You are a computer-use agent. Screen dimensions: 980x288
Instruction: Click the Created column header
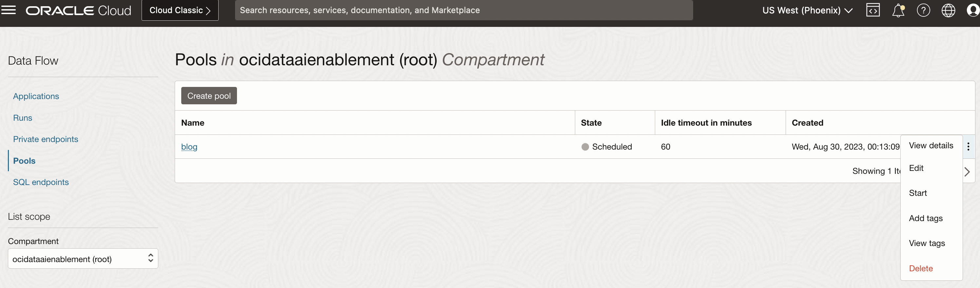[807, 123]
